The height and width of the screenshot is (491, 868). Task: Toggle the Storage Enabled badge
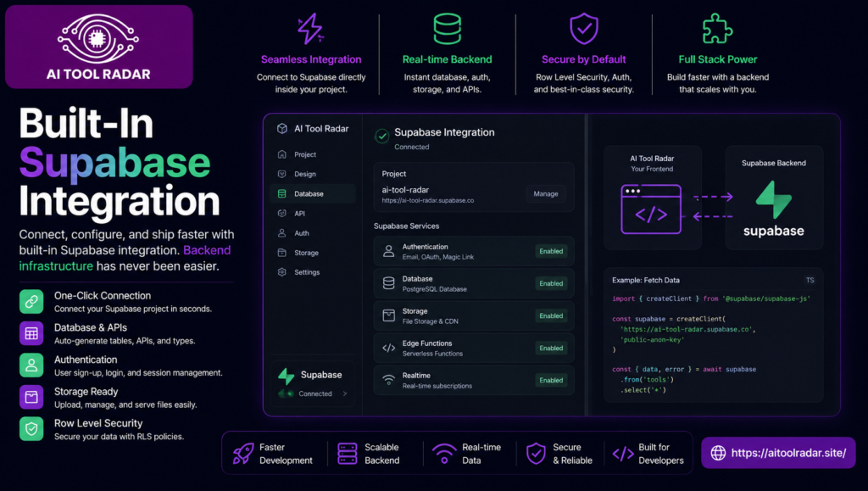click(551, 315)
